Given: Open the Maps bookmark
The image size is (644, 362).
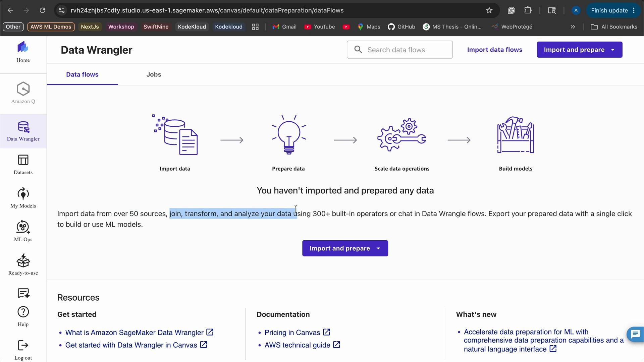Looking at the screenshot, I should click(x=369, y=27).
